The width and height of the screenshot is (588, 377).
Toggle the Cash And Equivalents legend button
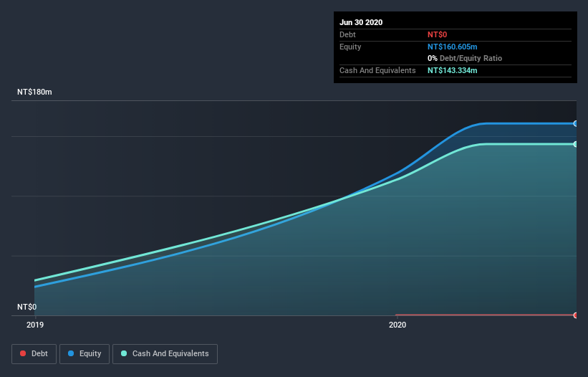[x=165, y=354]
